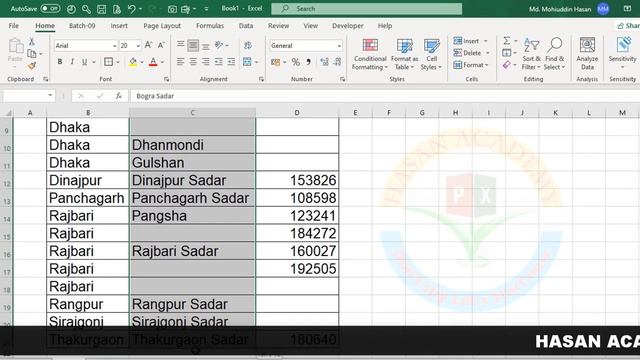Click the Clear eraser icon
Viewport: 640px width, 360px height.
(x=507, y=65)
